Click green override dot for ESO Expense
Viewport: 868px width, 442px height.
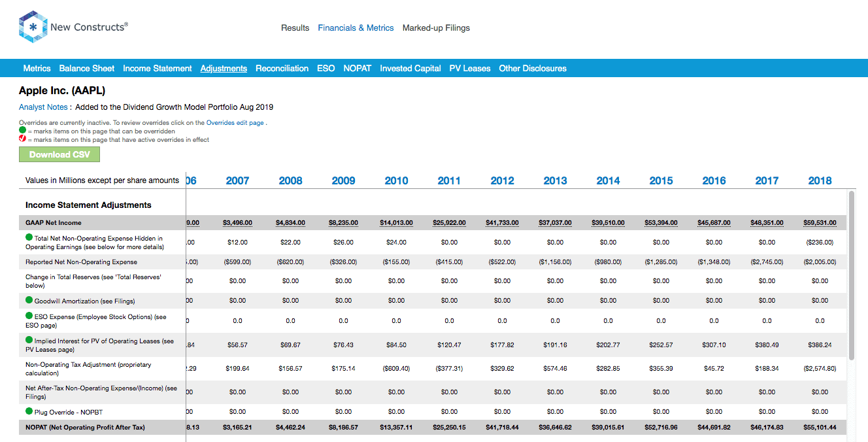click(x=29, y=316)
